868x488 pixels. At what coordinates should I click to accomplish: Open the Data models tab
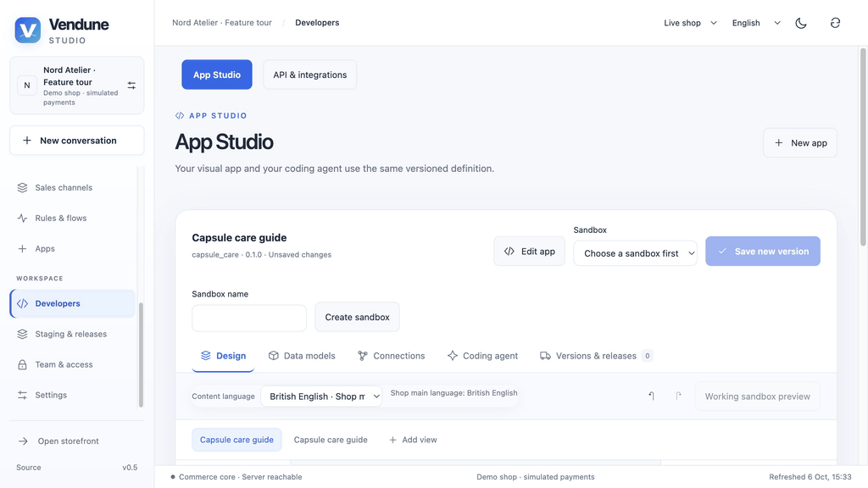302,356
